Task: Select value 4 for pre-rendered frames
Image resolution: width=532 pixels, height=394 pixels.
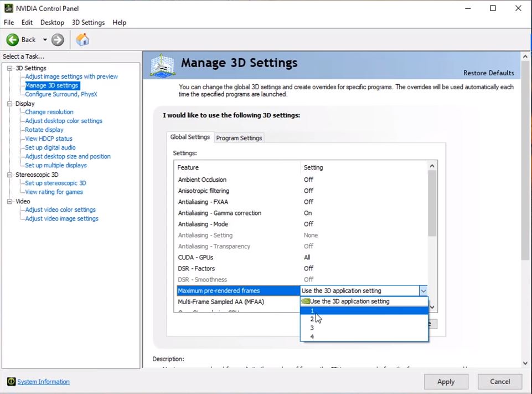Action: (x=312, y=337)
